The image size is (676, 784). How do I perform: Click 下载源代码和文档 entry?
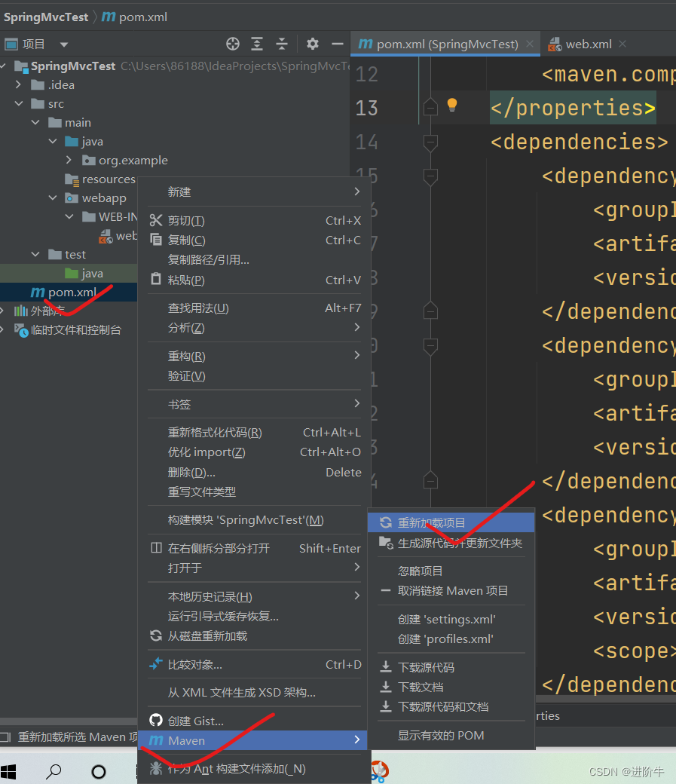click(451, 707)
